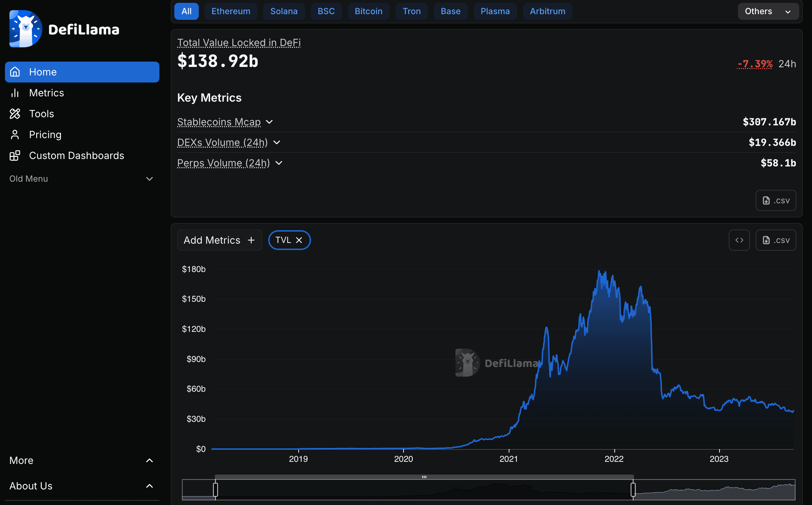Screen dimensions: 812x505
Task: Click the DefiLlama llama logo
Action: tap(25, 28)
